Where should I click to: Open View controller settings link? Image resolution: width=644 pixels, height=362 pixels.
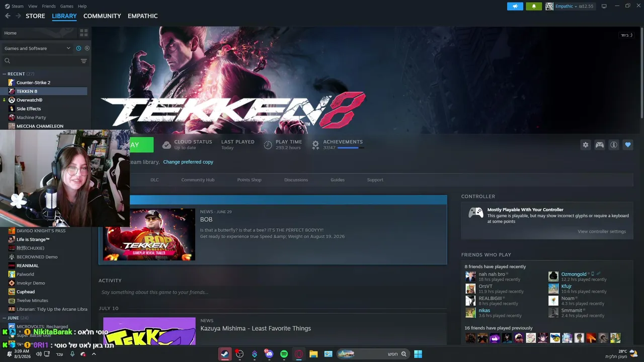[602, 232]
